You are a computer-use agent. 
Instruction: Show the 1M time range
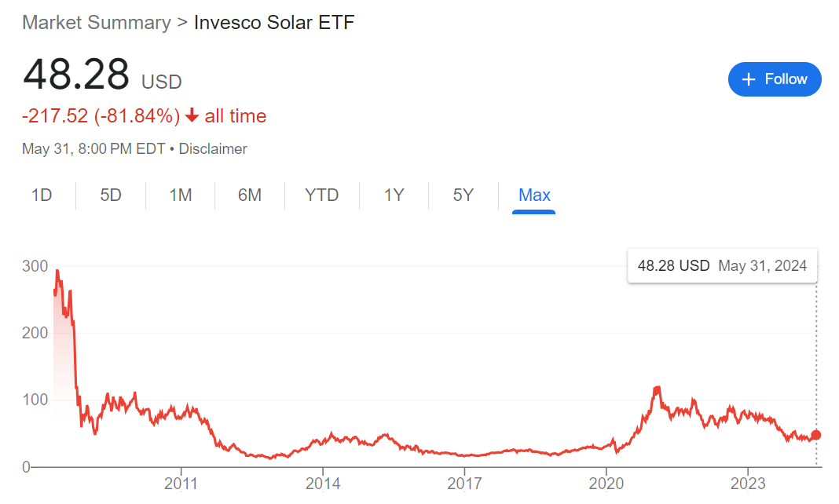[181, 195]
